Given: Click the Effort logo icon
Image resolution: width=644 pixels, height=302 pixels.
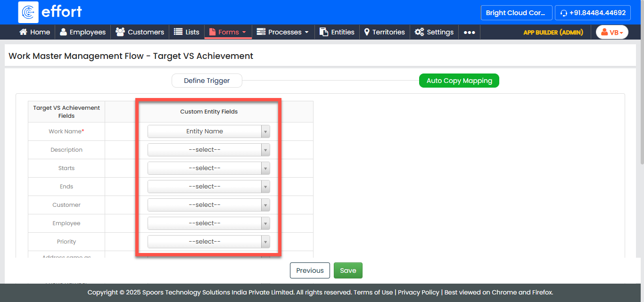Looking at the screenshot, I should pos(28,12).
